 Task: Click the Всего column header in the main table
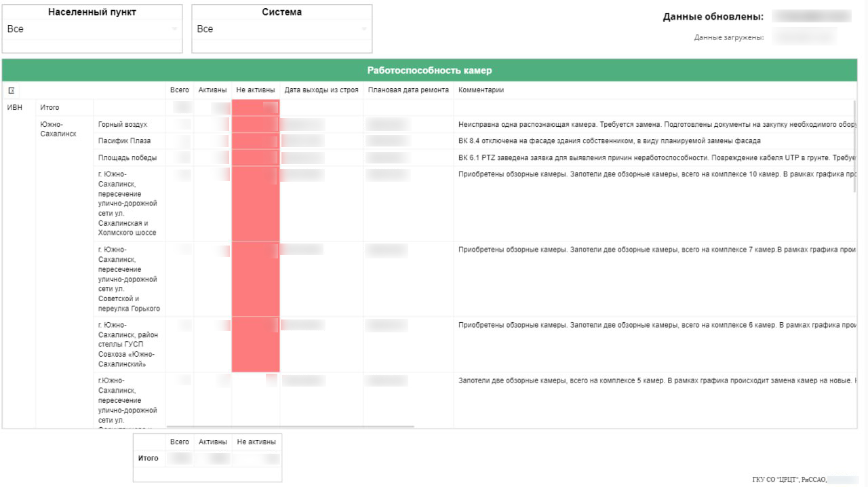(x=180, y=90)
